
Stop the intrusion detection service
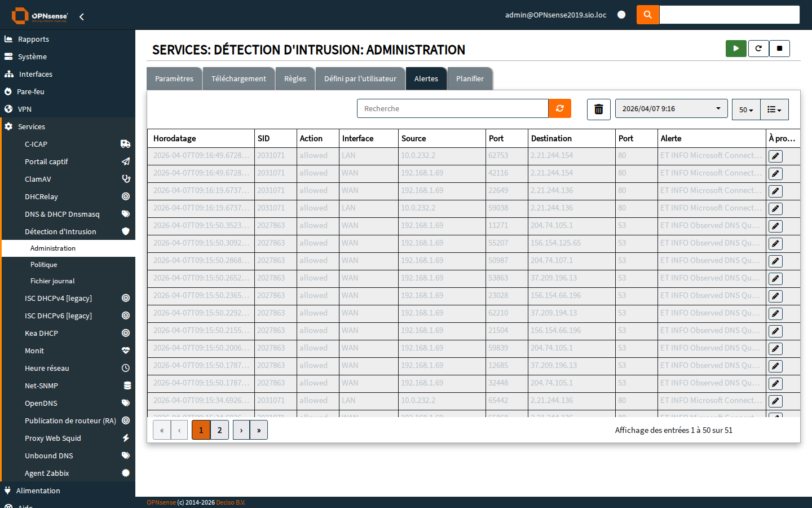(x=779, y=49)
